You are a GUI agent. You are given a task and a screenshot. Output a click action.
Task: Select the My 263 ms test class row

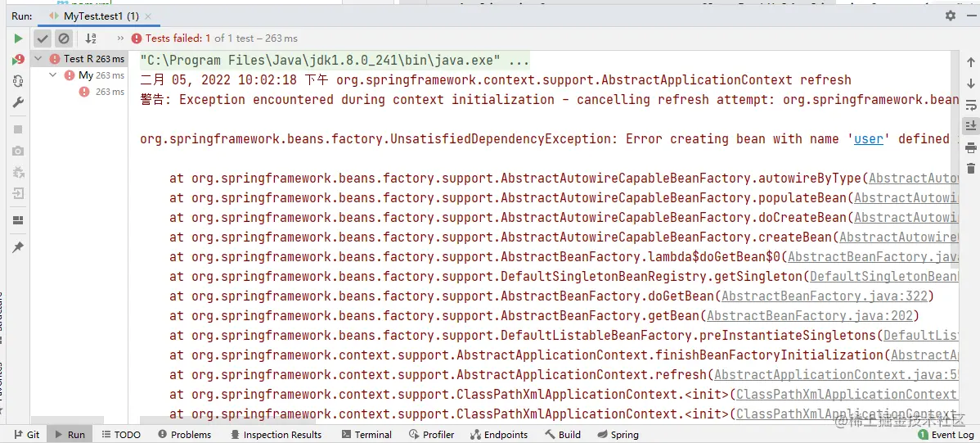pos(79,75)
